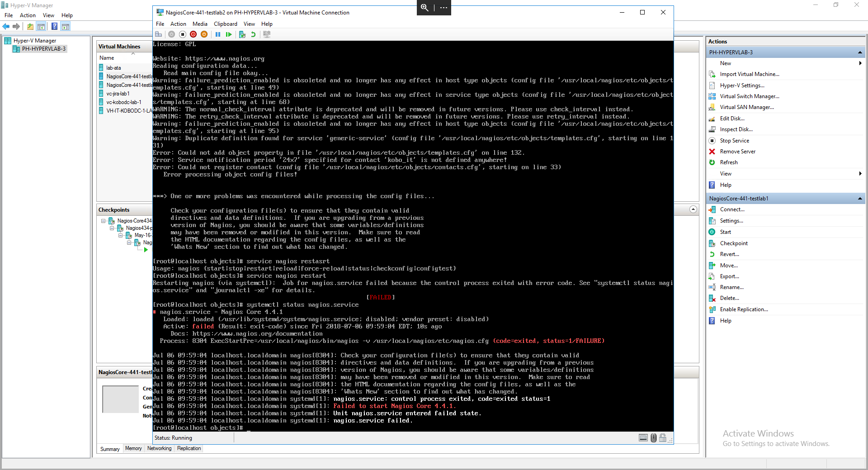The height and width of the screenshot is (470, 868).
Task: Open the Media menu
Action: [x=200, y=24]
